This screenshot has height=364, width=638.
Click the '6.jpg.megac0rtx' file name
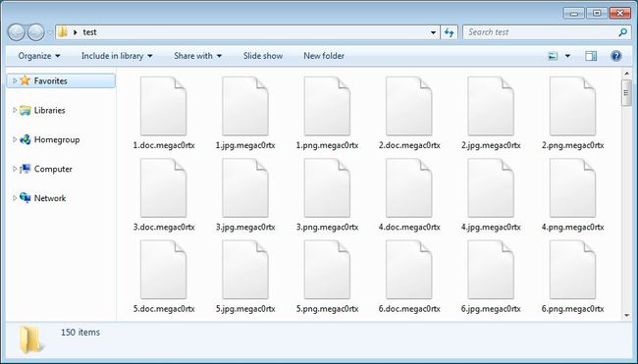point(491,309)
